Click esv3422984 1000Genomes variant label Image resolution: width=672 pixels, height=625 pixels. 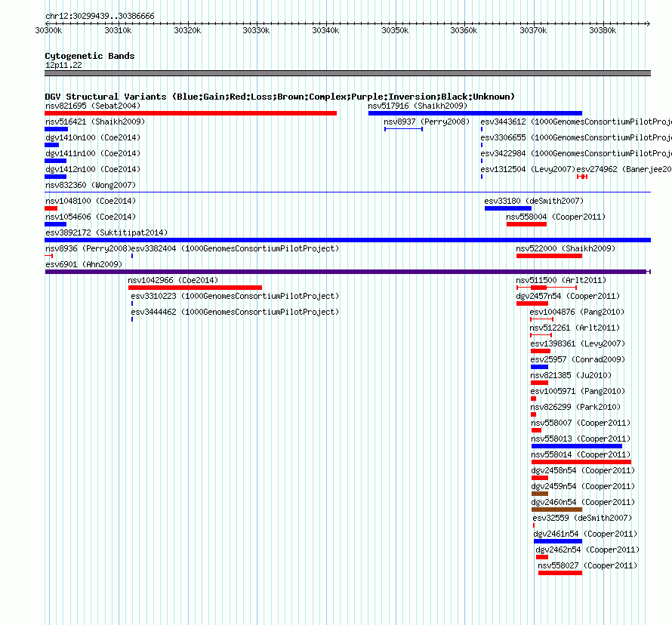coord(576,153)
